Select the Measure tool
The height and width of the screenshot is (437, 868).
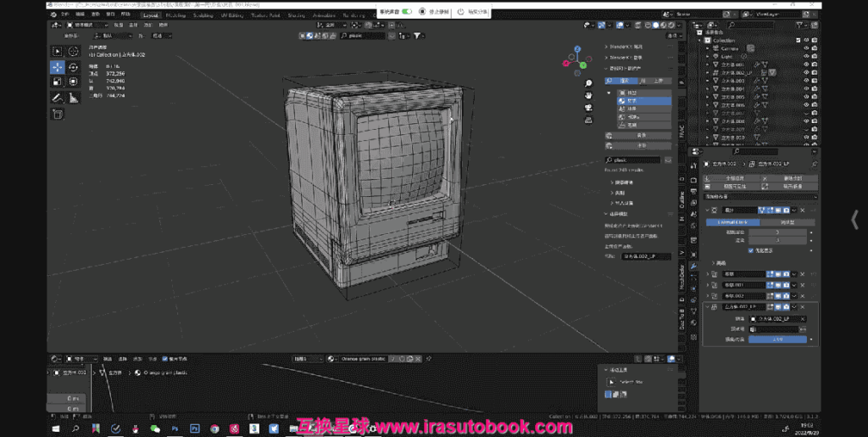[x=73, y=98]
